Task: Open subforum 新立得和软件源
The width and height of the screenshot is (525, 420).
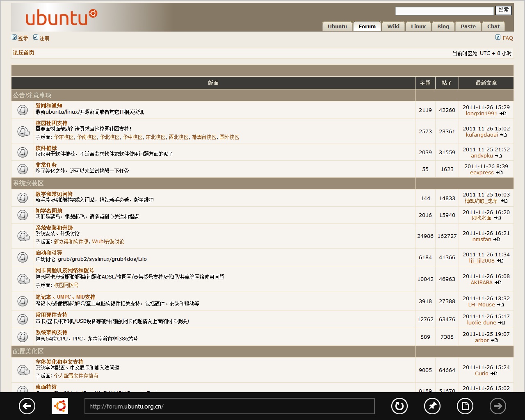Action: pos(71,242)
